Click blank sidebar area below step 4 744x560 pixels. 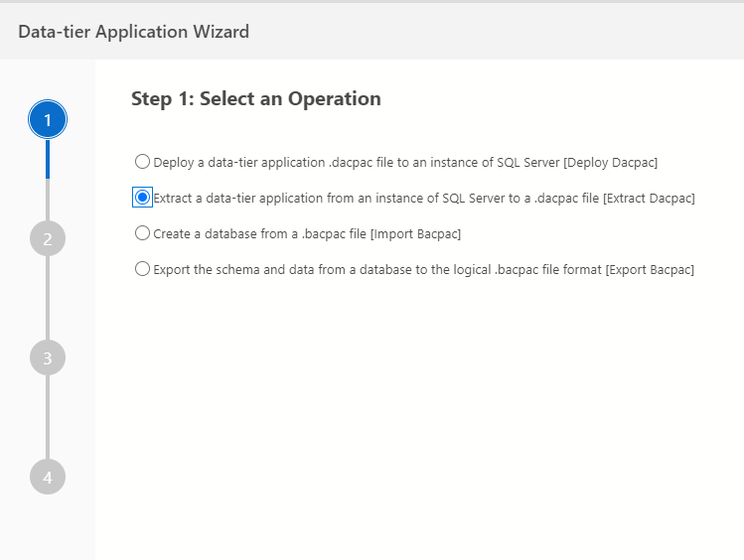tap(48, 526)
